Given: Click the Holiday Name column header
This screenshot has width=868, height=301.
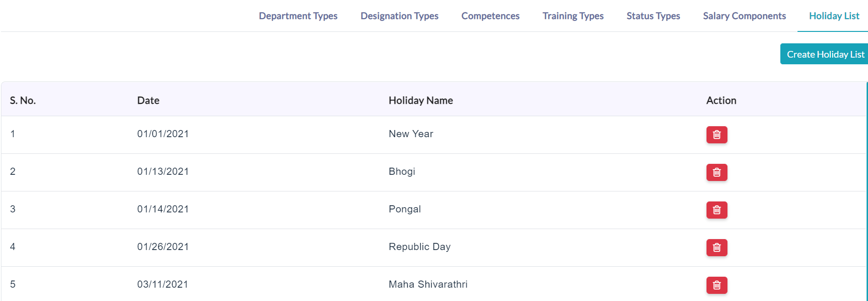Looking at the screenshot, I should tap(421, 100).
